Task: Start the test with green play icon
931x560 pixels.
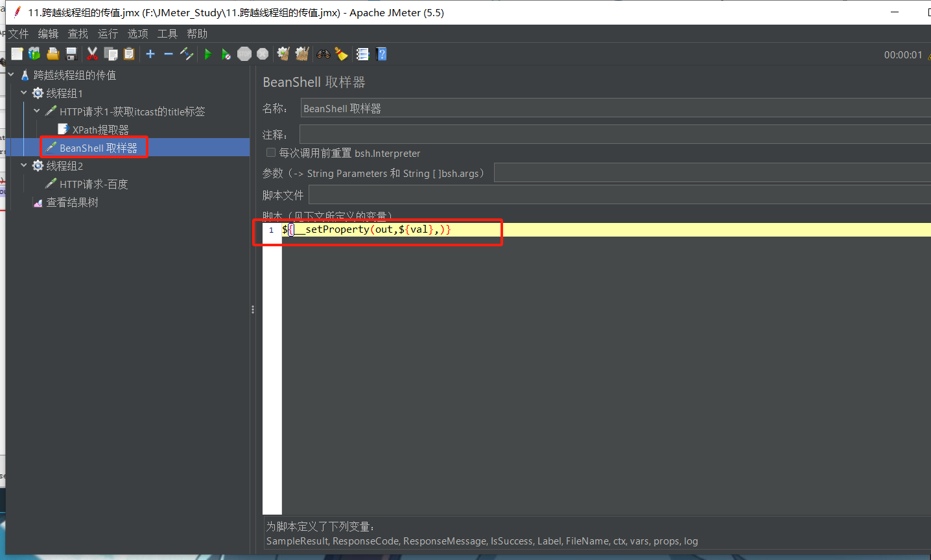Action: 208,54
